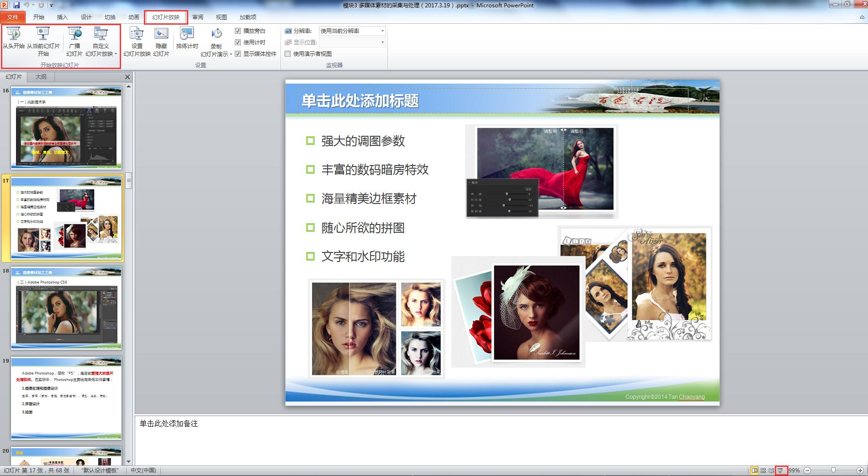Switch to Normal view icon in status bar
The width and height of the screenshot is (868, 476).
pos(754,470)
